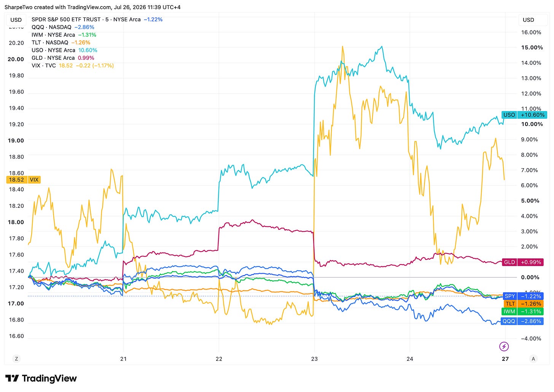
Task: Click the 16.00% tick on right axis
Action: pos(531,32)
